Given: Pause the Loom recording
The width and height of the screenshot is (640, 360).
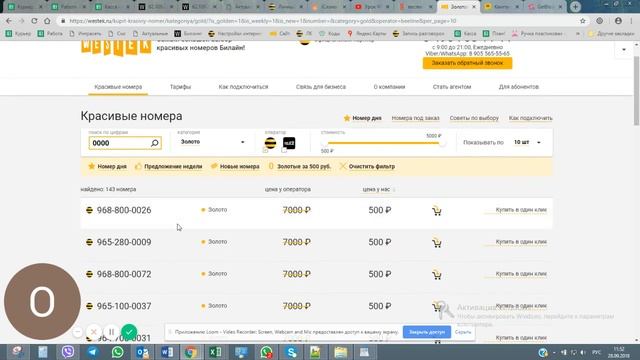Looking at the screenshot, I should pyautogui.click(x=111, y=332).
